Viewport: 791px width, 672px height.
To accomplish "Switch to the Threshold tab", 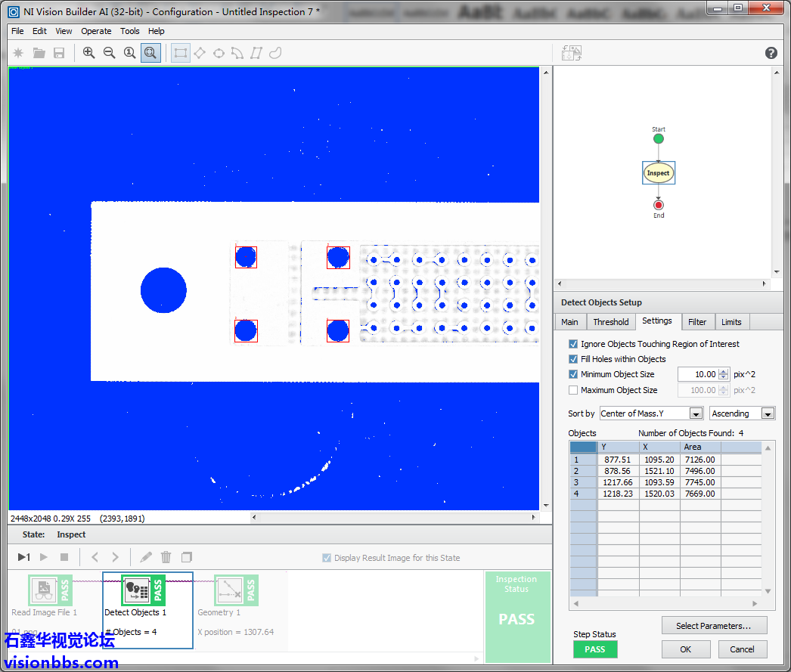I will click(x=610, y=322).
